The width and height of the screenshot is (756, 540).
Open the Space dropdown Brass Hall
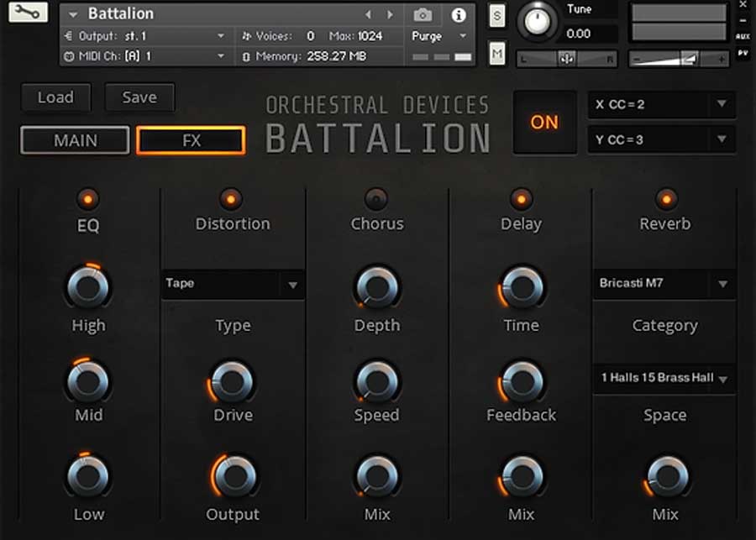click(x=664, y=378)
